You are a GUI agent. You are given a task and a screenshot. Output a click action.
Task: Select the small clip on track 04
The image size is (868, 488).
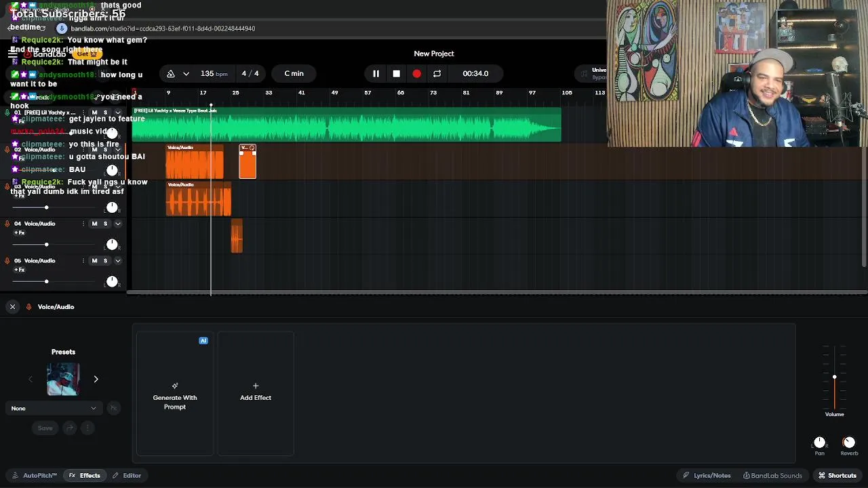point(237,237)
